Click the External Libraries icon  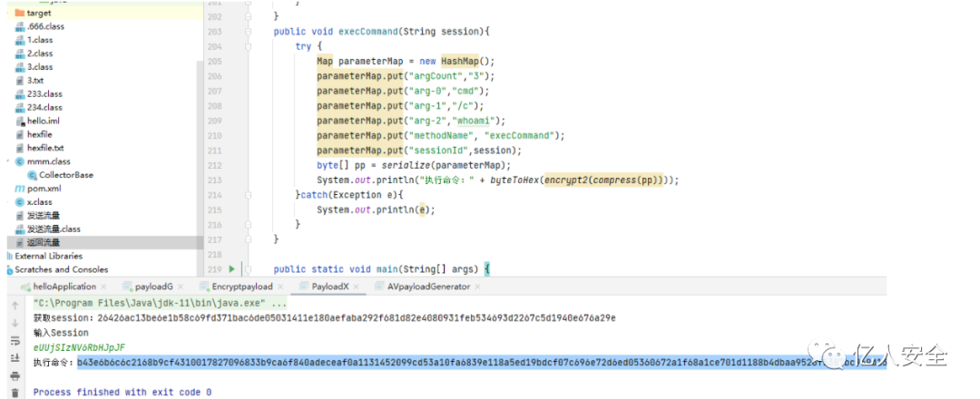[x=9, y=256]
